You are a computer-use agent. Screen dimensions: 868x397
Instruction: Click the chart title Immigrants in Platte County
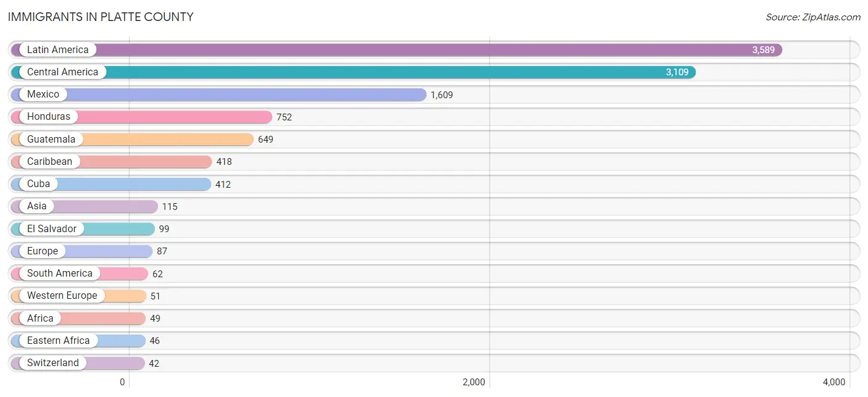coord(101,17)
